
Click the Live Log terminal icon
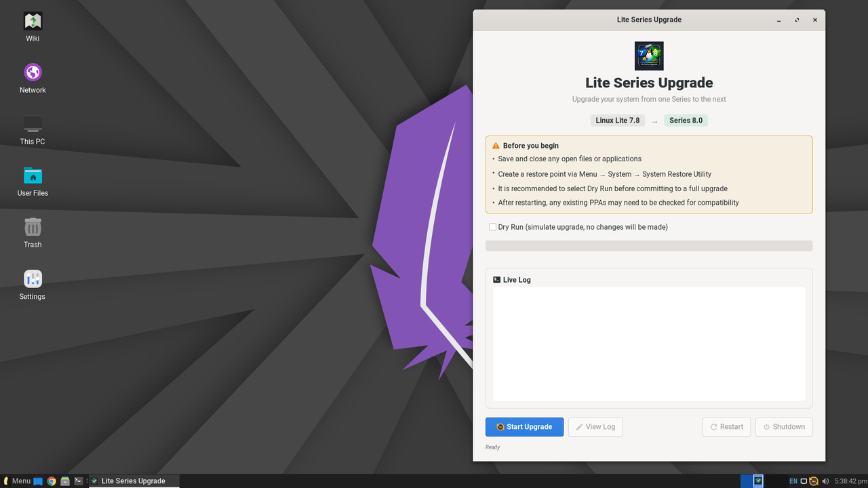coord(496,279)
